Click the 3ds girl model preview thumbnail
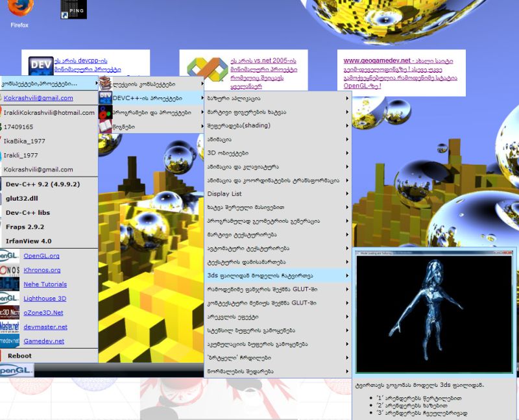 tap(434, 312)
